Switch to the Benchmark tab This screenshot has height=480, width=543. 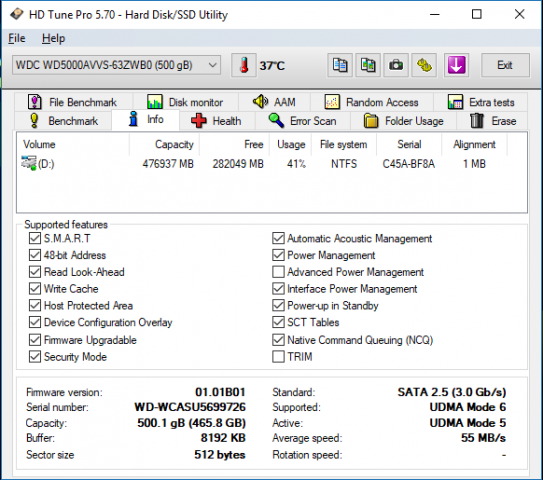click(x=64, y=121)
